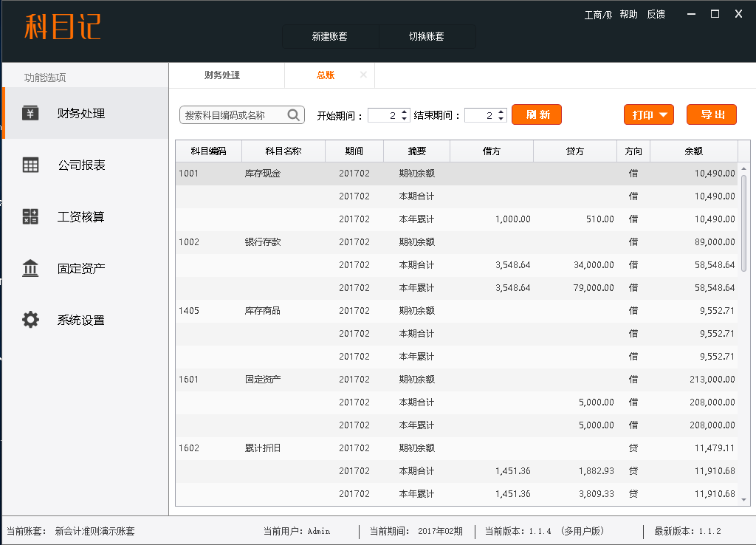Decrease the 结束期间 value with down arrow

coord(501,119)
